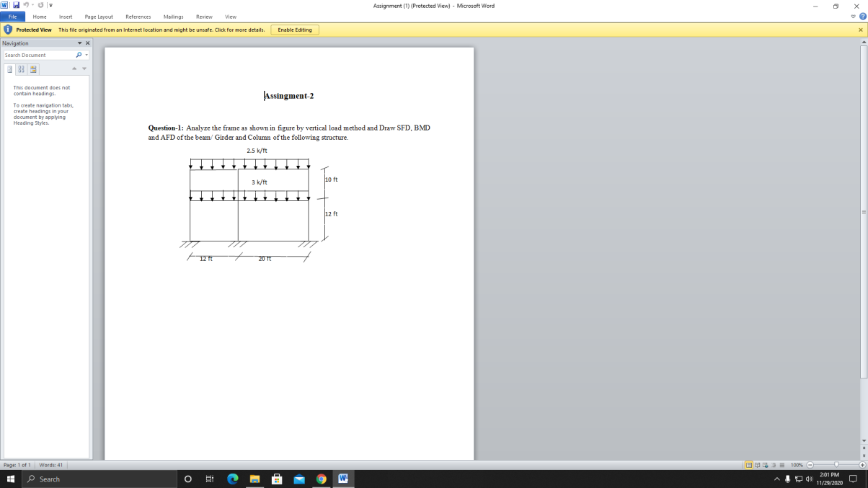Click the Save icon in Quick Access Toolbar
This screenshot has height=488, width=868.
point(16,5)
